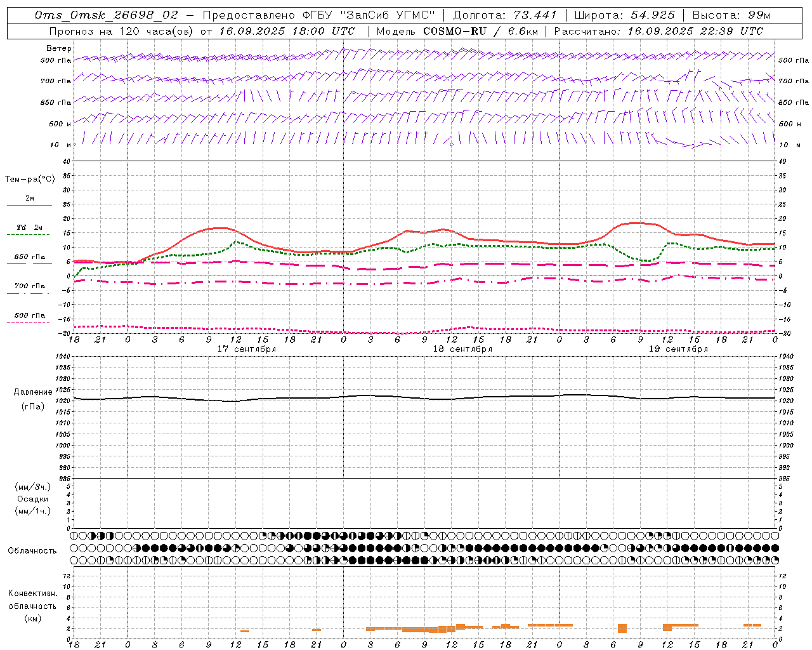
Task: Click the solid red 2м legend line
Action: 29,205
